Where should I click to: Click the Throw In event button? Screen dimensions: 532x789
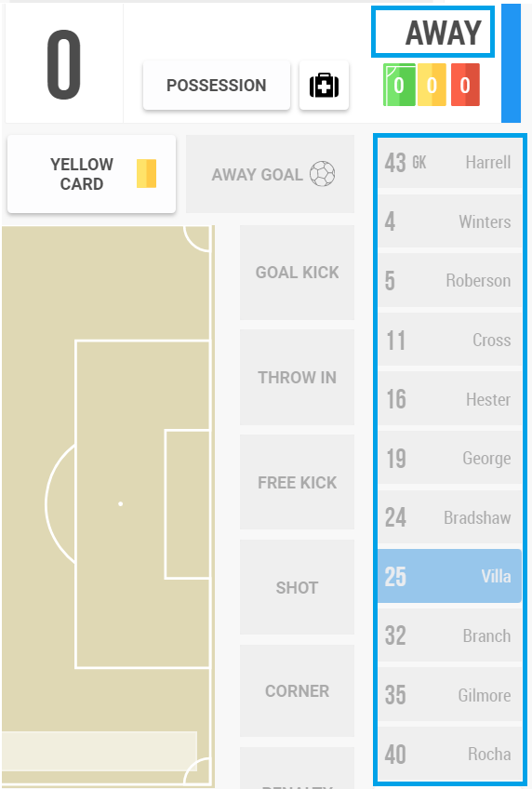coord(298,378)
